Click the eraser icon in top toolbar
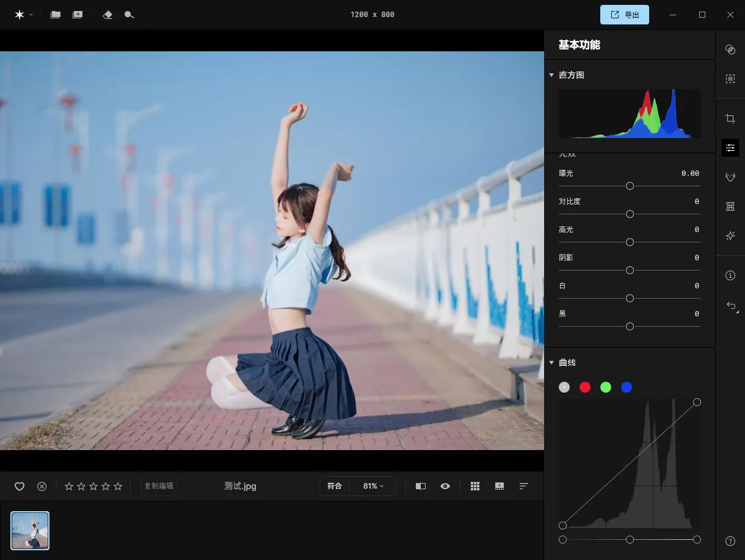This screenshot has width=745, height=560. click(x=107, y=15)
